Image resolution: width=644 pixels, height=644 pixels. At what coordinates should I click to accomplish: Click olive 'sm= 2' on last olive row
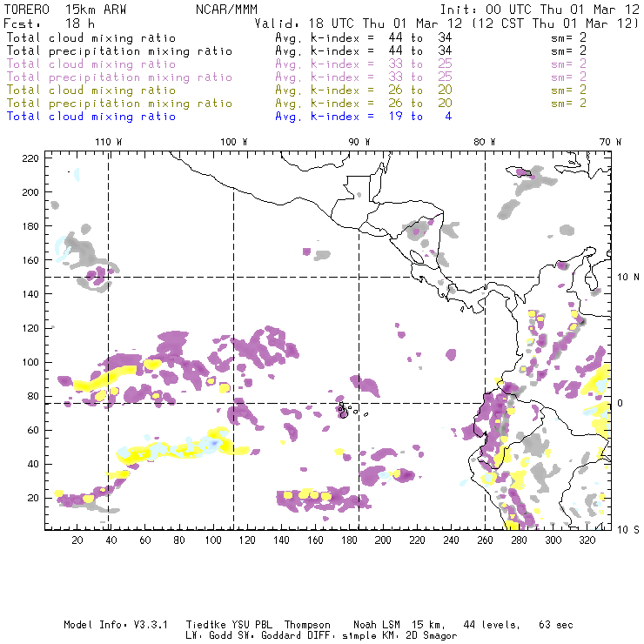[568, 103]
